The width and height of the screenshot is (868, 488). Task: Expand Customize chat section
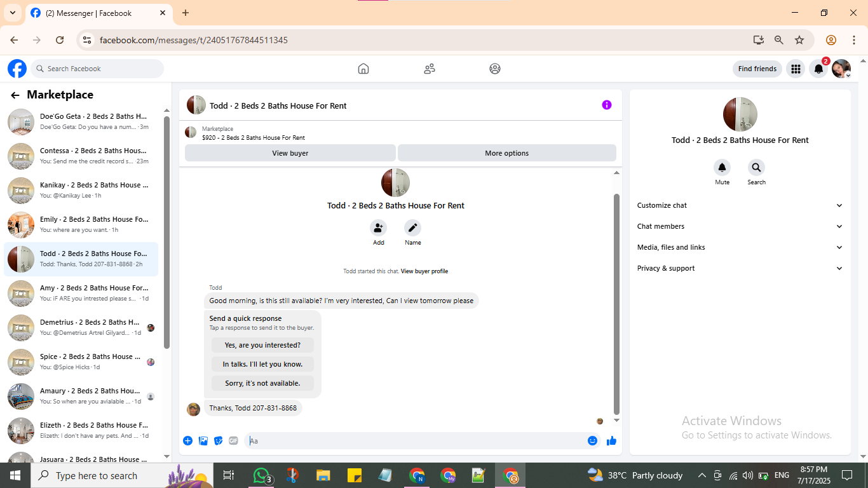click(x=740, y=205)
